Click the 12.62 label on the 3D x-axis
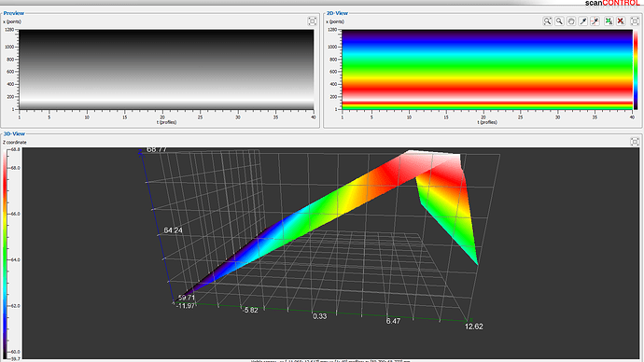 (x=473, y=327)
